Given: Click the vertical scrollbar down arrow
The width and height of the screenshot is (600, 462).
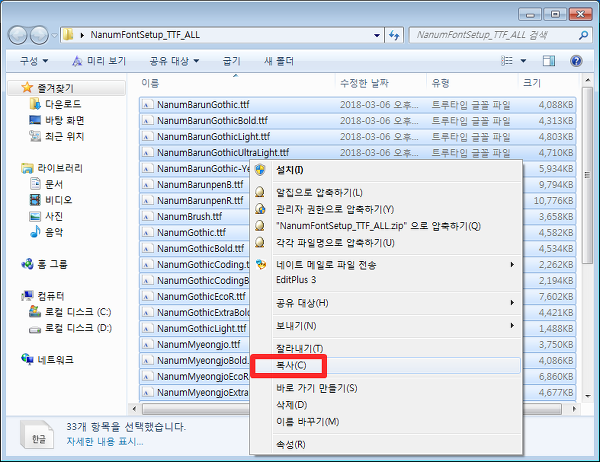Looking at the screenshot, I should (587, 396).
